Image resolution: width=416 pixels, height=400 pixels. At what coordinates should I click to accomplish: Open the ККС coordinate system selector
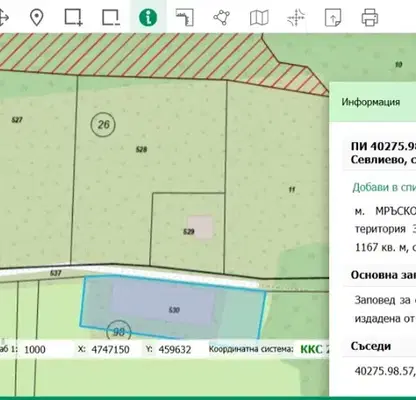(x=314, y=349)
